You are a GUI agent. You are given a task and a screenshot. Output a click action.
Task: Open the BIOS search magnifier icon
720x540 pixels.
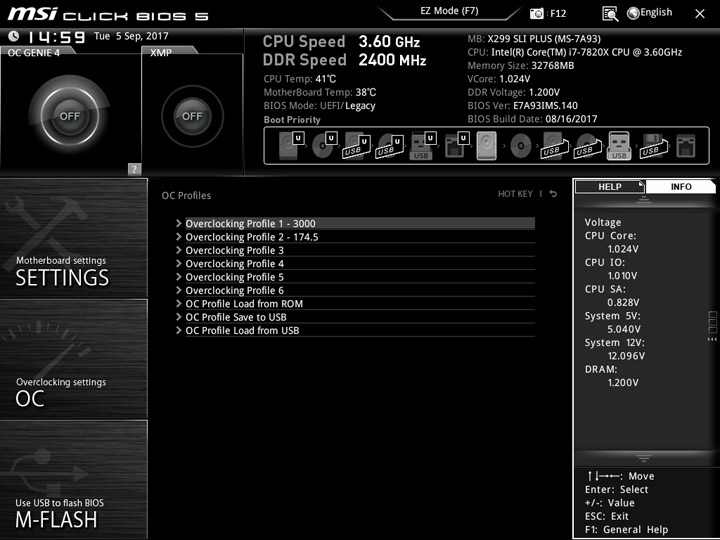[610, 14]
